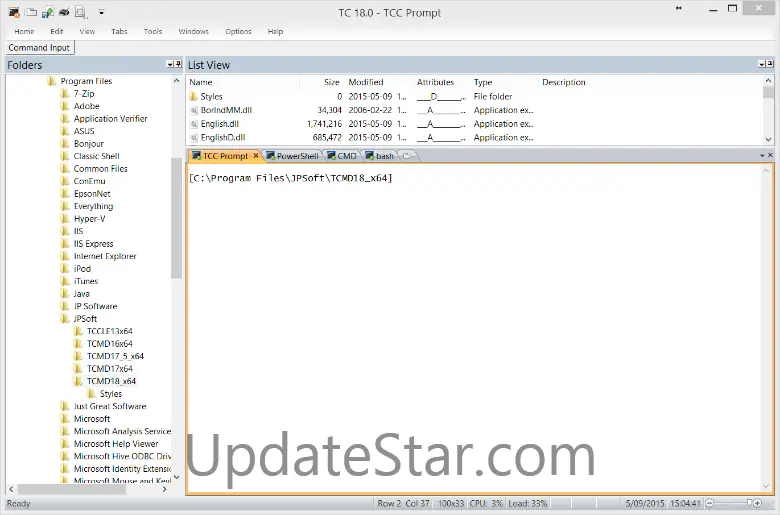Click the Folders tree scroll down arrow
This screenshot has height=515, width=780.
(177, 477)
